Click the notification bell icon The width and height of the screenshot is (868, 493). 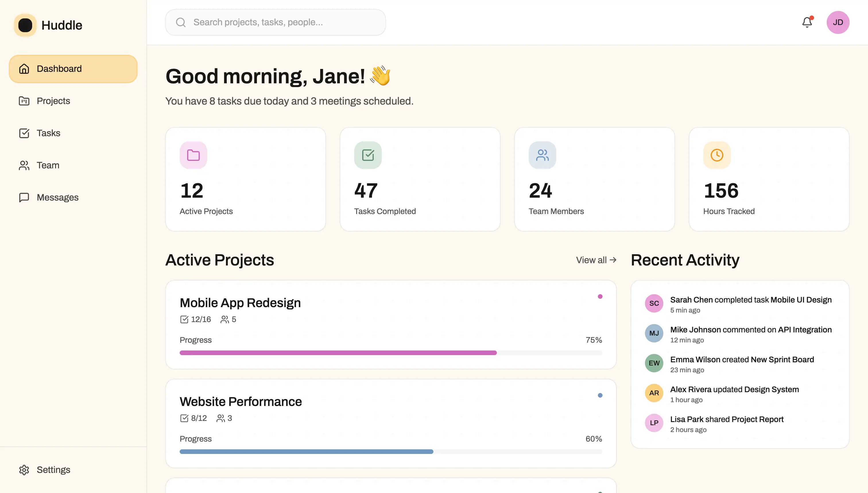coord(807,22)
